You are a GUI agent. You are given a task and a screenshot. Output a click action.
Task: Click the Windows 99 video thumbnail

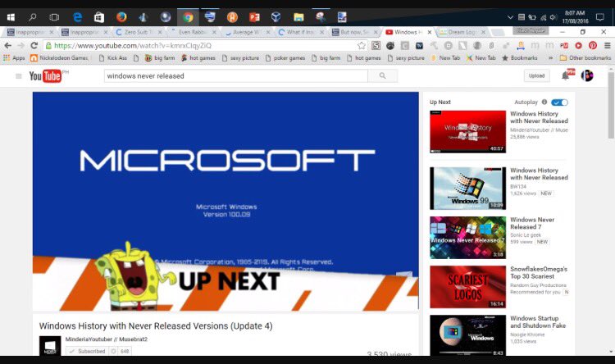click(467, 189)
